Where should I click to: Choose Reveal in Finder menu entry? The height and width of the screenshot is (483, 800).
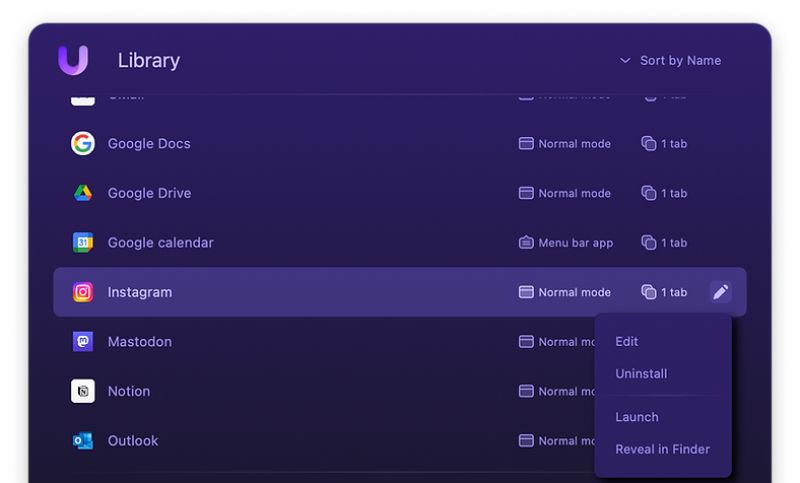pyautogui.click(x=662, y=449)
